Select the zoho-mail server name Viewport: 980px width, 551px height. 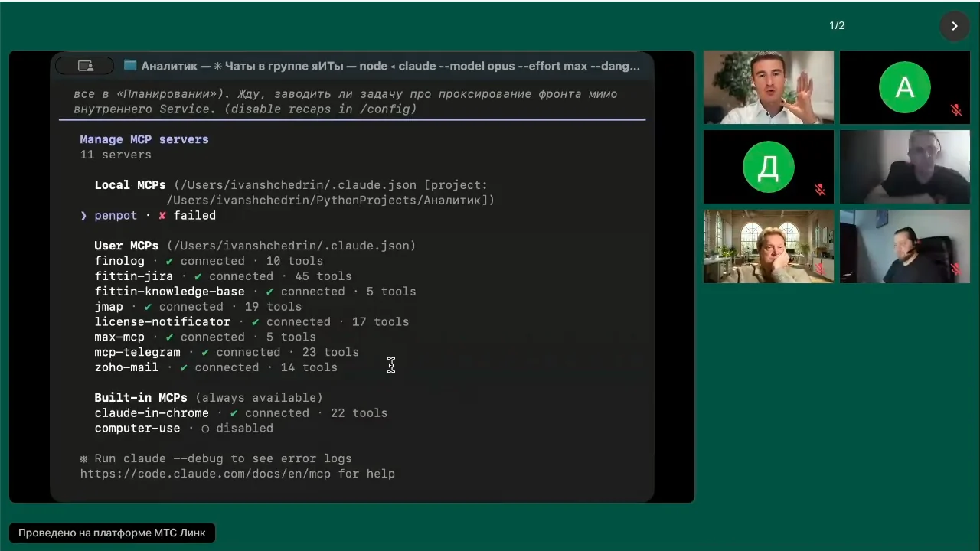tap(126, 368)
